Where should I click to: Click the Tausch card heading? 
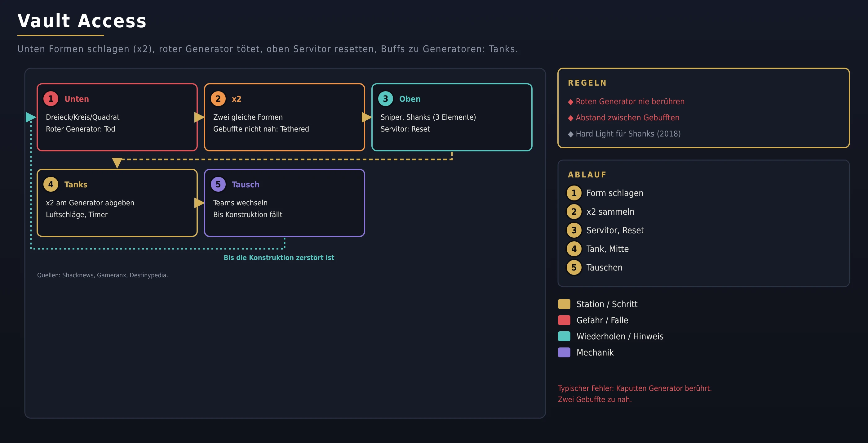pos(245,185)
